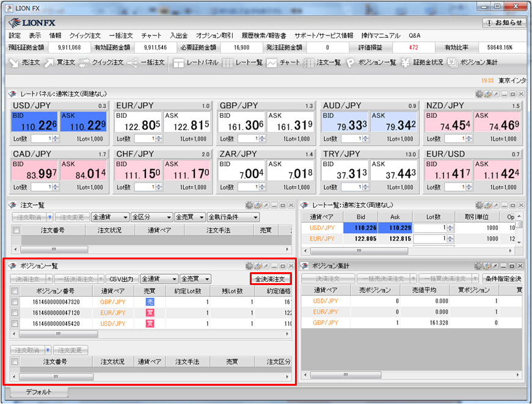Toggle the header checkbox in the lower order table
The image size is (532, 404).
coord(15,362)
